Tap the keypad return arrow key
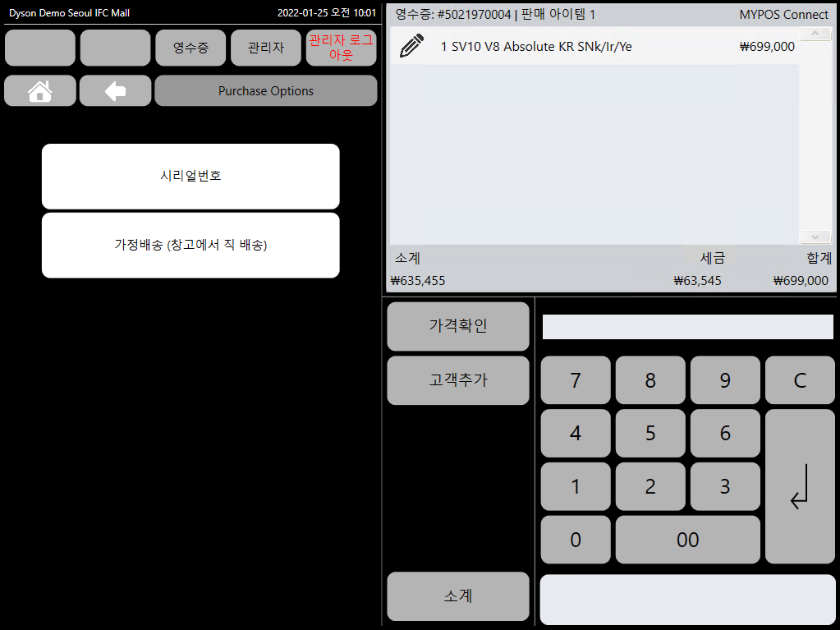The image size is (840, 630). point(800,486)
